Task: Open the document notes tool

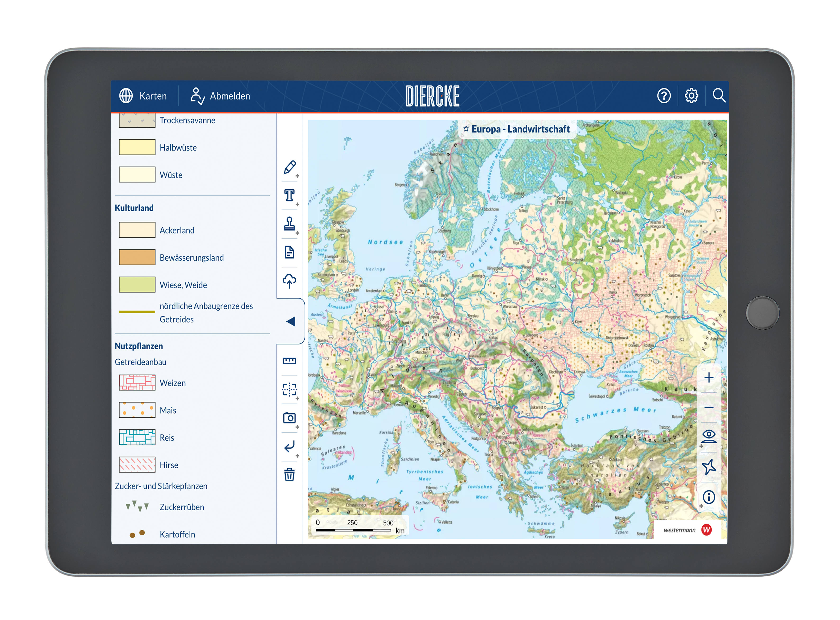Action: coord(289,253)
